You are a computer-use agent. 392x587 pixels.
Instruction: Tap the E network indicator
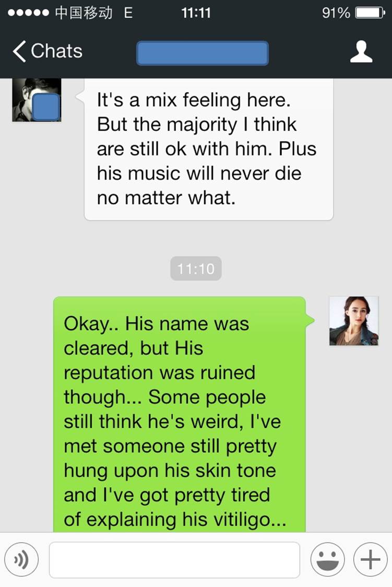click(x=128, y=13)
